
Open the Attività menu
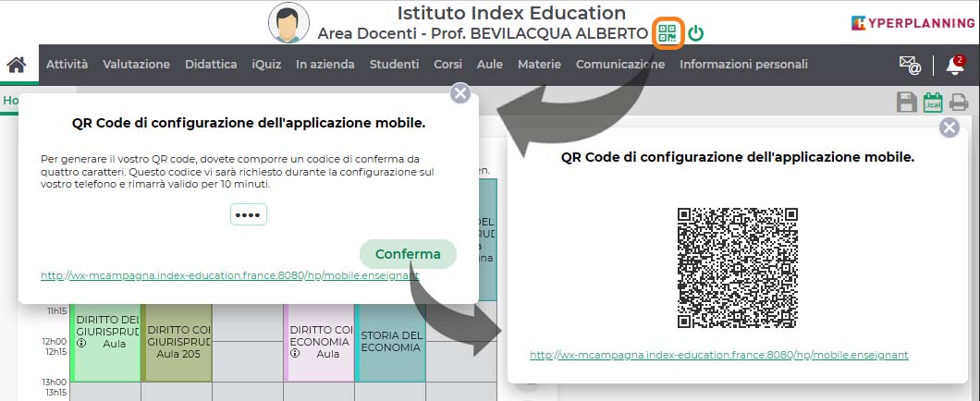[x=67, y=65]
